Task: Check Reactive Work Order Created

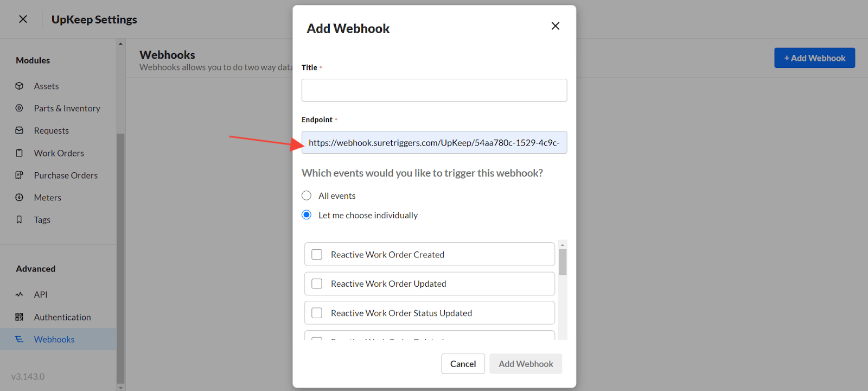Action: 317,255
